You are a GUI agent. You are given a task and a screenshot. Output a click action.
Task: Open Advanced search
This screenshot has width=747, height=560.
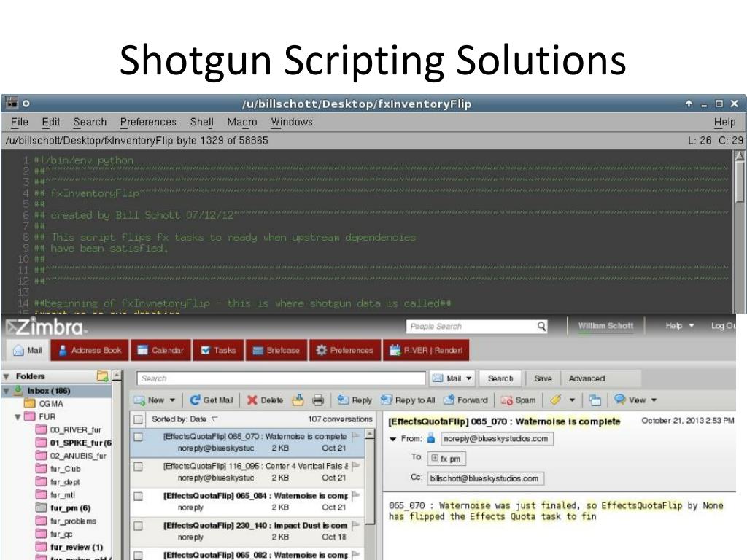click(587, 378)
